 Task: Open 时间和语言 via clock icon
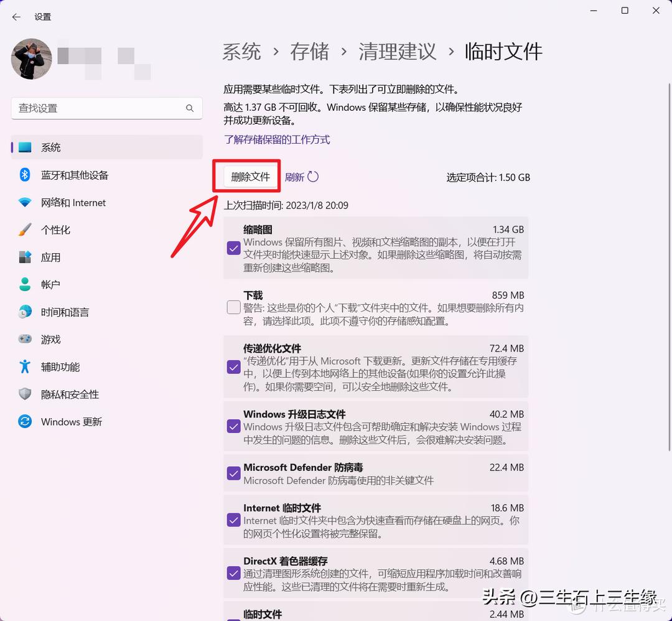point(24,312)
